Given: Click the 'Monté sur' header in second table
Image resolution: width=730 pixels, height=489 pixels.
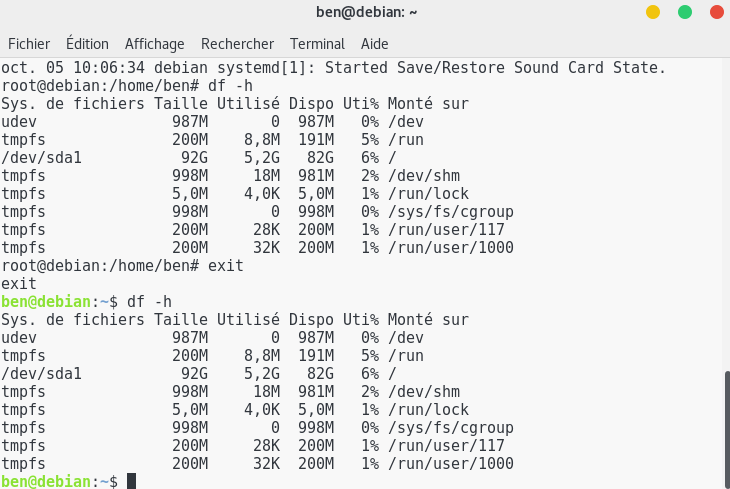Looking at the screenshot, I should click(428, 320).
